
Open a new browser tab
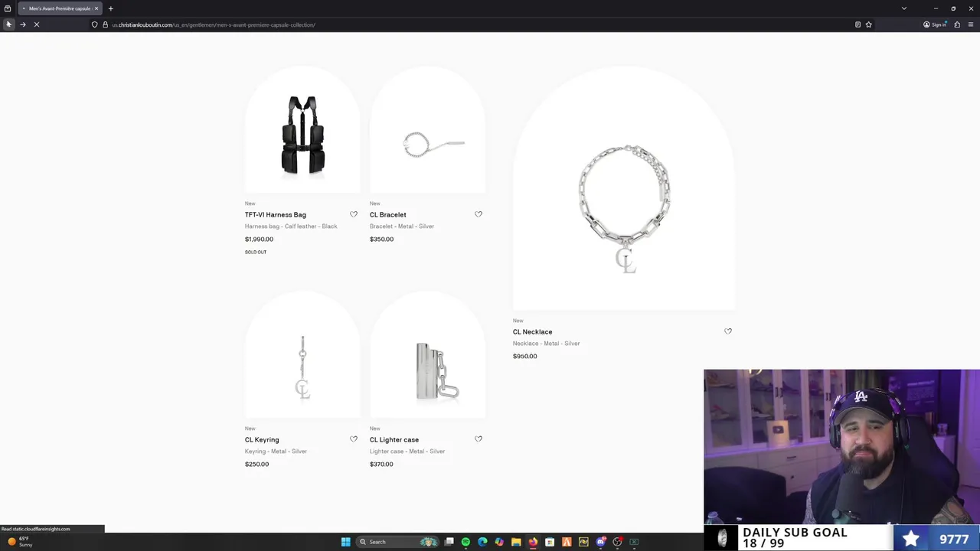coord(110,8)
